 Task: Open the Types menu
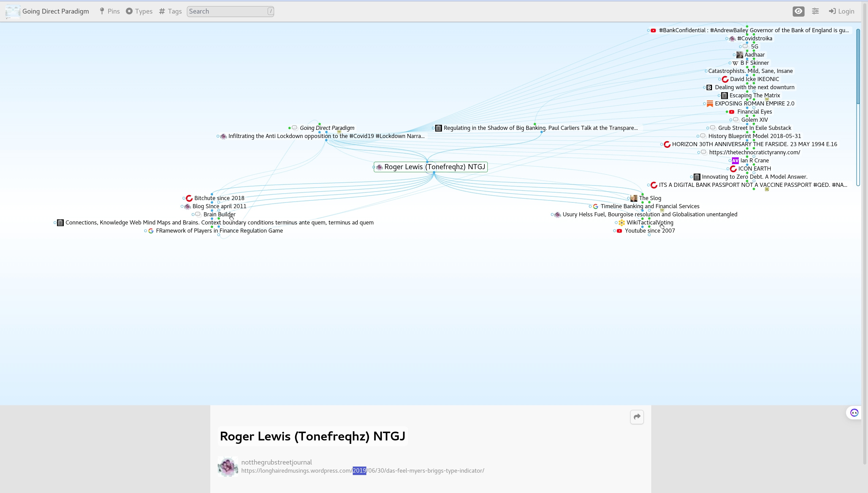(x=139, y=11)
